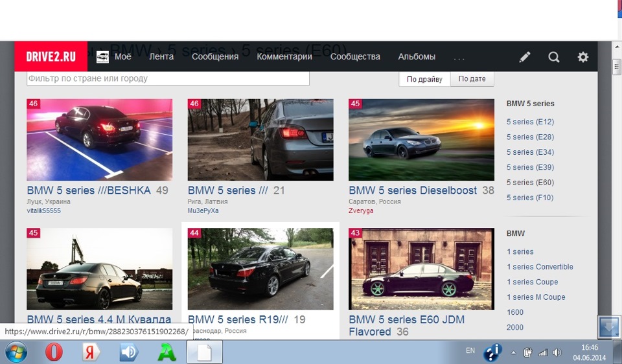The image size is (622, 364).
Task: Open 1 series Coupe link
Action: point(533,282)
